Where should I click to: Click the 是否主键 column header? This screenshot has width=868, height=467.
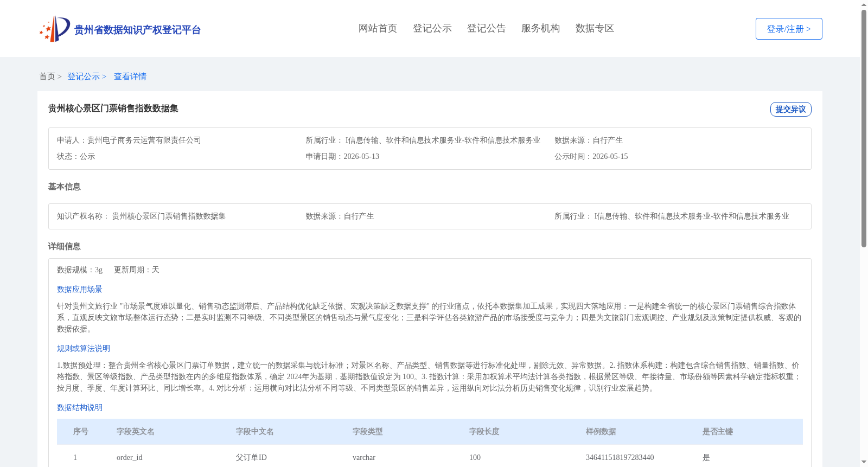[718, 432]
